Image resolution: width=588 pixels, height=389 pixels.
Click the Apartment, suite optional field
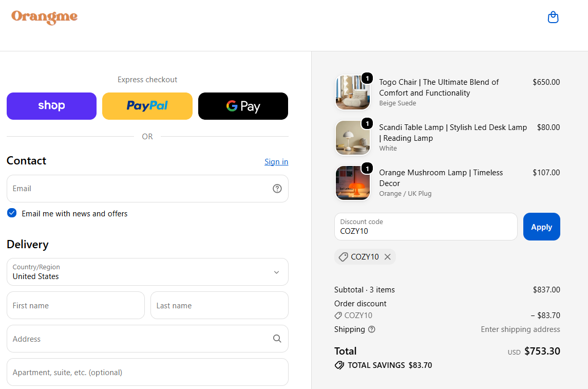147,372
